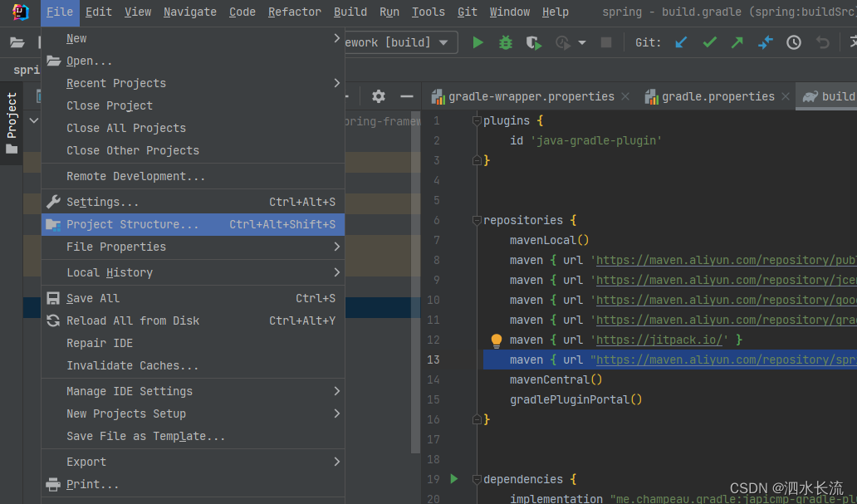The height and width of the screenshot is (504, 857).
Task: Collapse the project tree root chevron
Action: [x=33, y=120]
